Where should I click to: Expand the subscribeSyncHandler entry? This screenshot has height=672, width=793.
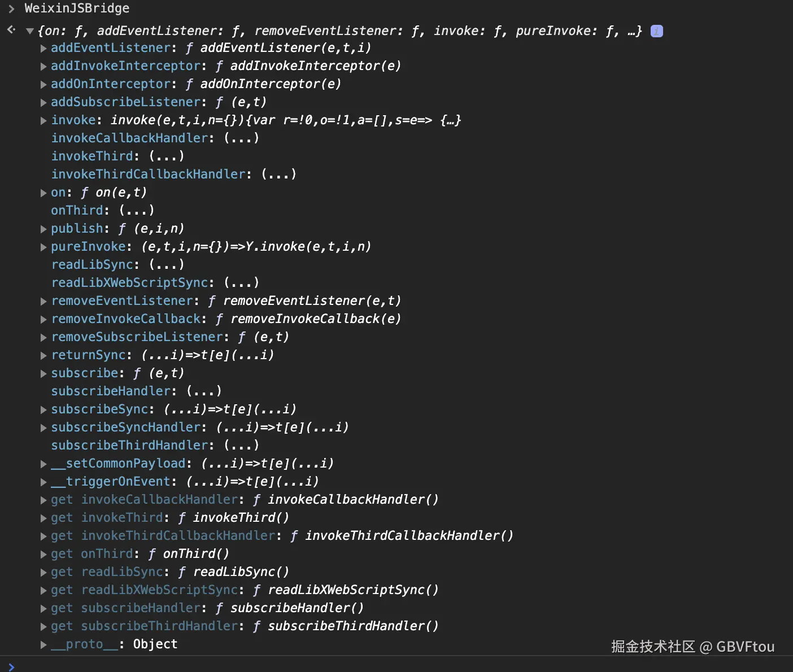click(43, 428)
